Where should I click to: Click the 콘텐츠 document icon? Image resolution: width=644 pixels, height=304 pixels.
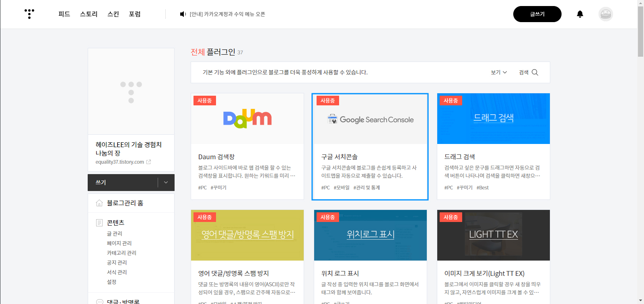99,223
